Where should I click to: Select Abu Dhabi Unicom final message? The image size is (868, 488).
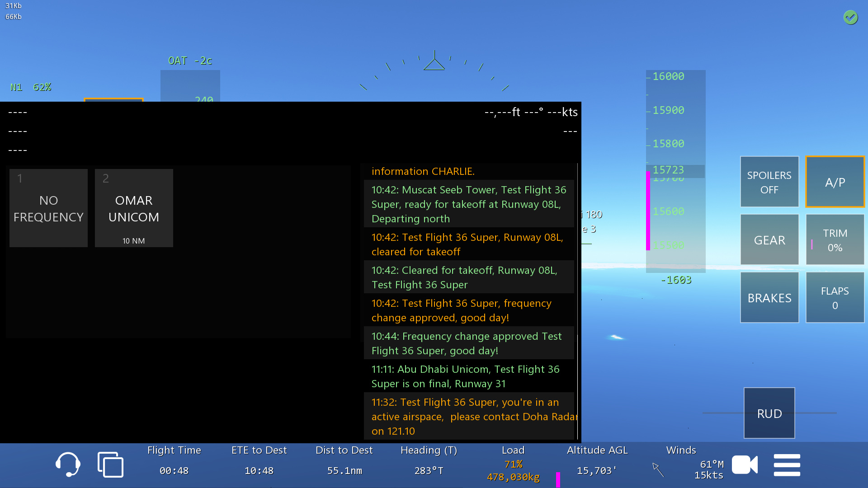click(469, 376)
